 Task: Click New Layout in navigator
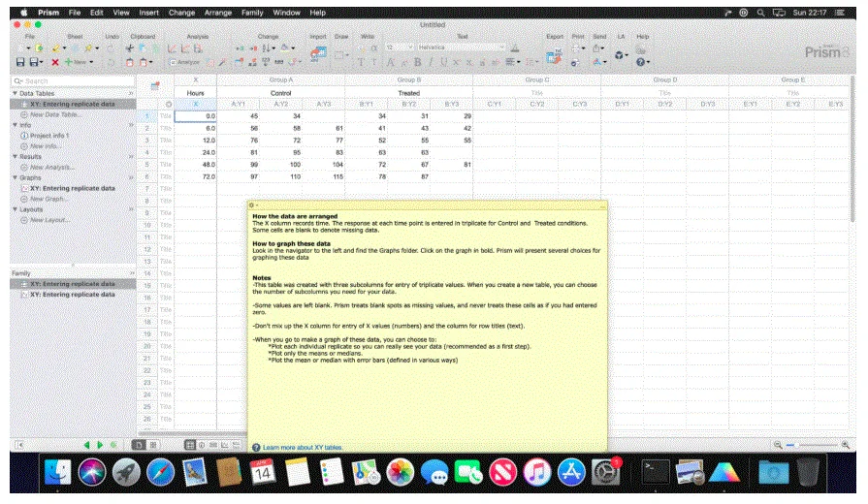tap(49, 220)
